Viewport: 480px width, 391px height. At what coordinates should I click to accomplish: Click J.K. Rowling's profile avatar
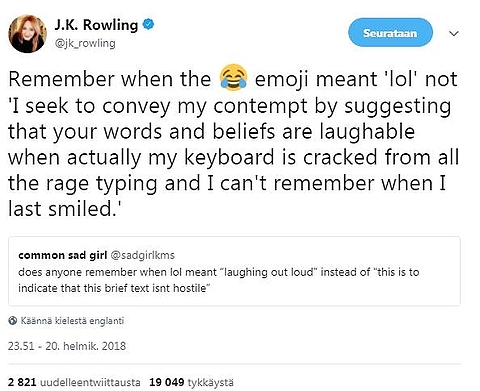(x=27, y=33)
